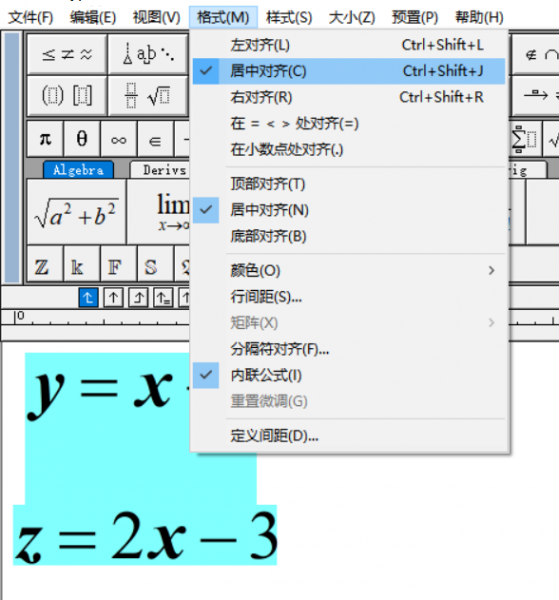The image size is (559, 600).
Task: Open the spaces and ellipses palette
Action: click(148, 54)
